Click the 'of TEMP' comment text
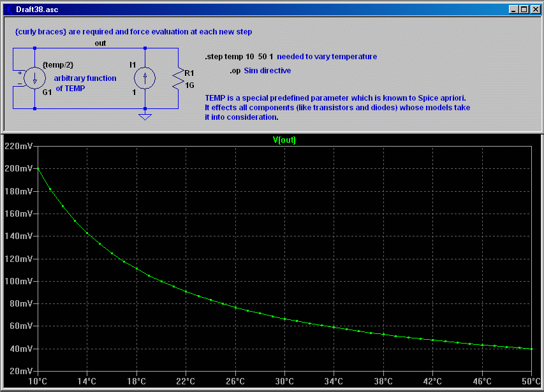 [x=70, y=89]
